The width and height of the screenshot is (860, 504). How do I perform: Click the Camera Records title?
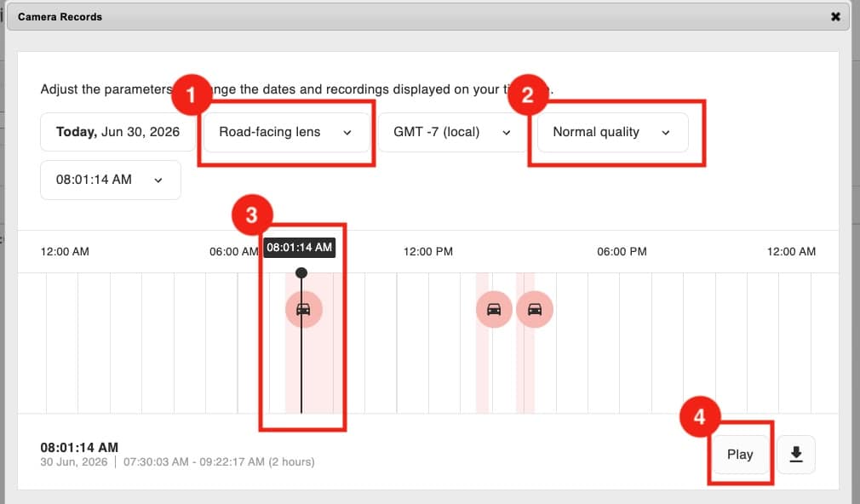60,17
